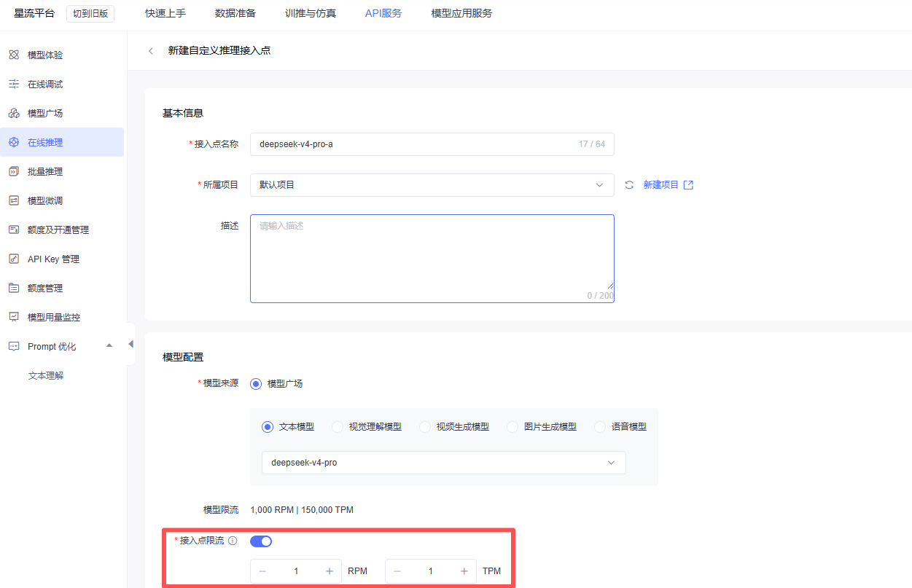Click the 新建项目 link
Viewport: 912px width, 588px height.
click(x=660, y=185)
